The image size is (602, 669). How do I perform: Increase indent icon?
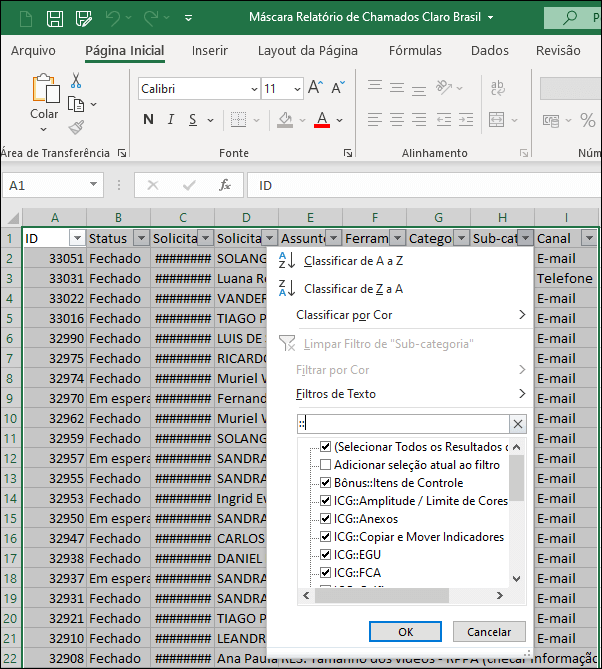pos(465,119)
